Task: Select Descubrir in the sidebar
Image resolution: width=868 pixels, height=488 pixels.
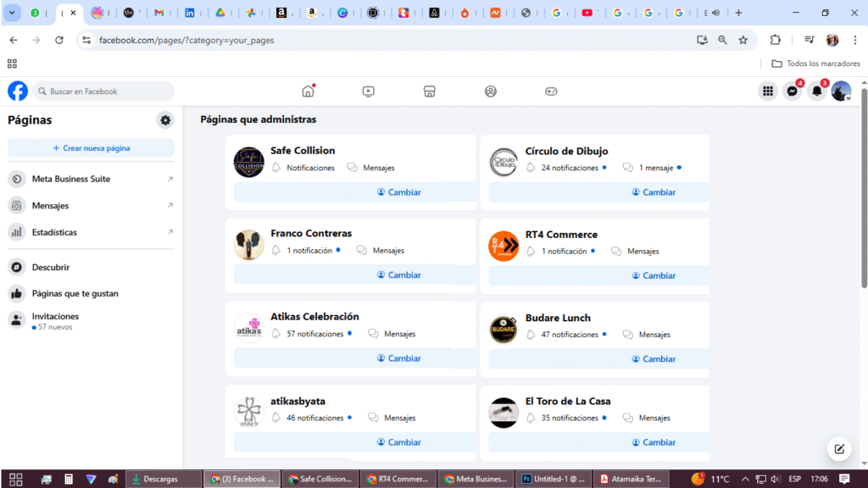Action: pyautogui.click(x=92, y=267)
